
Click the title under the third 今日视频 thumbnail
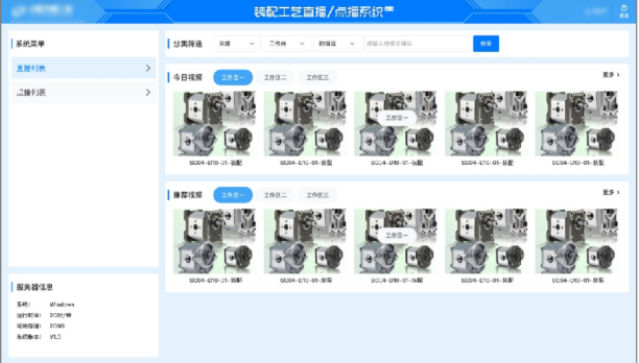coord(397,163)
